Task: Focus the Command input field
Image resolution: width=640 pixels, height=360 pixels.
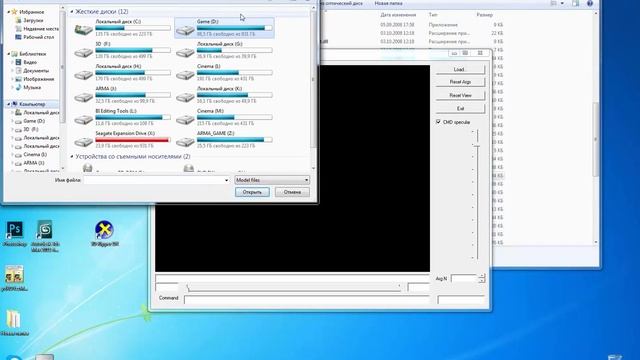Action: [307, 300]
